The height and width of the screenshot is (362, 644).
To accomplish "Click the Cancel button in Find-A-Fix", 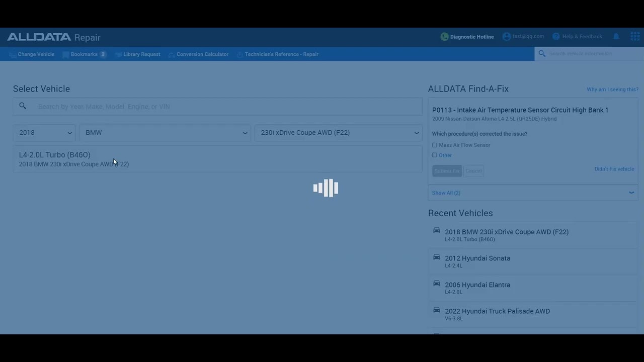I will coord(473,171).
